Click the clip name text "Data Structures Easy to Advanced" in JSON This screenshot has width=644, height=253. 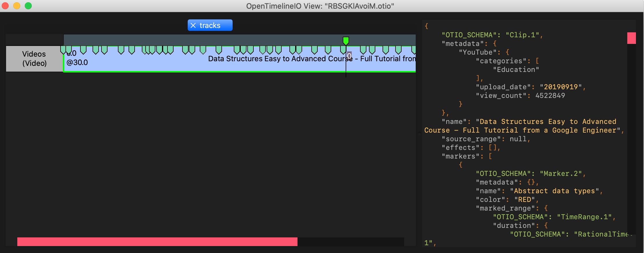[x=548, y=122]
